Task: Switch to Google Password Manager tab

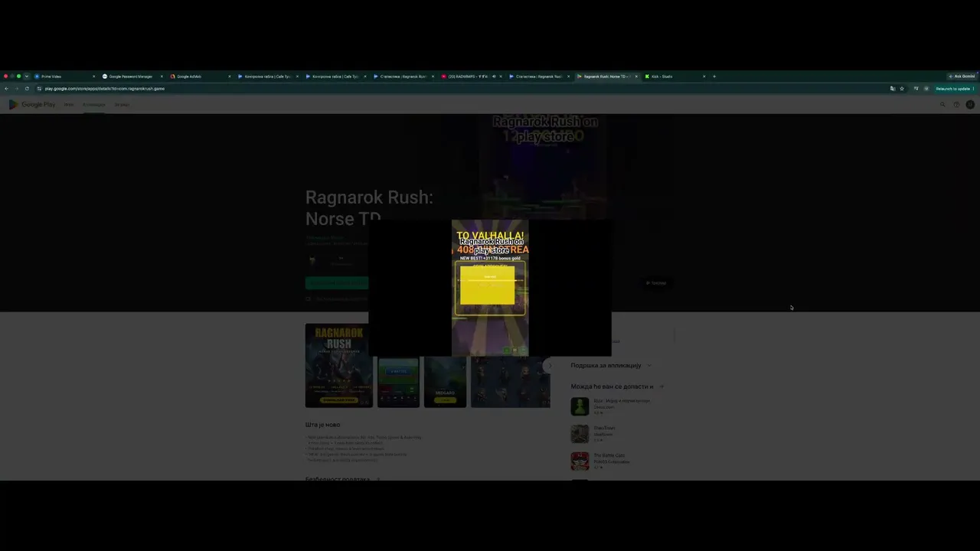Action: click(x=132, y=77)
